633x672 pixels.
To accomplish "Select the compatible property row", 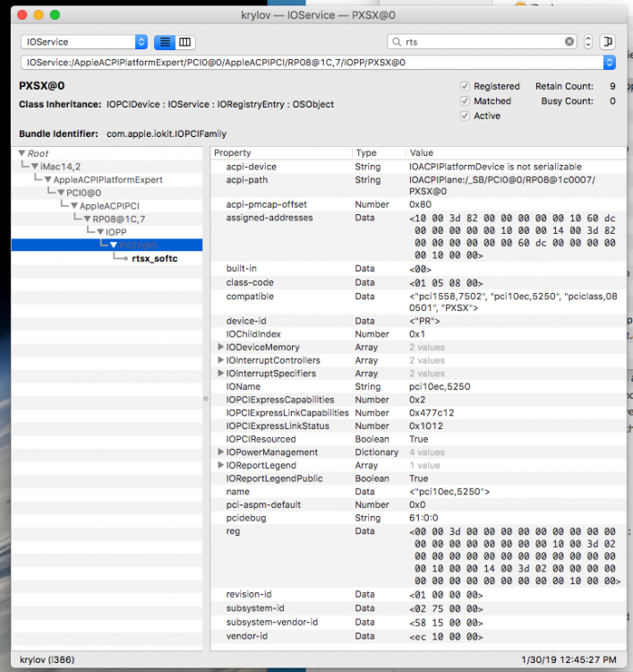I will (418, 302).
